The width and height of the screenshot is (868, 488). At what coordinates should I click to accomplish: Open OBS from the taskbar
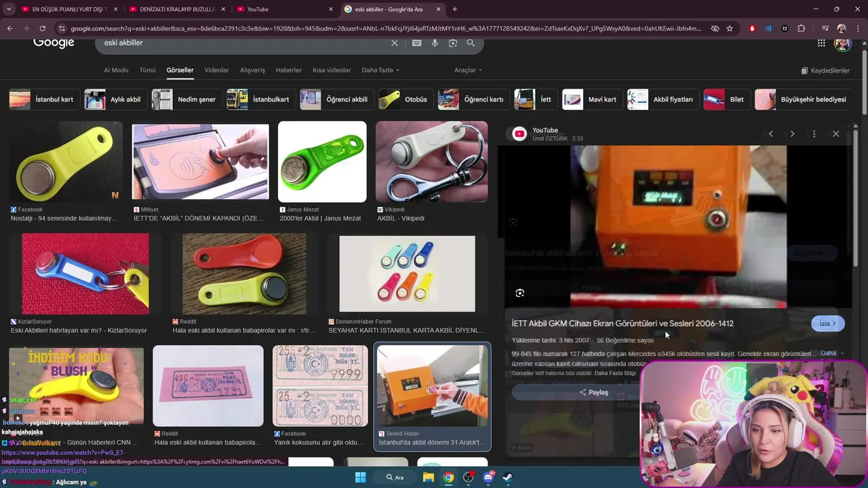[x=468, y=477]
